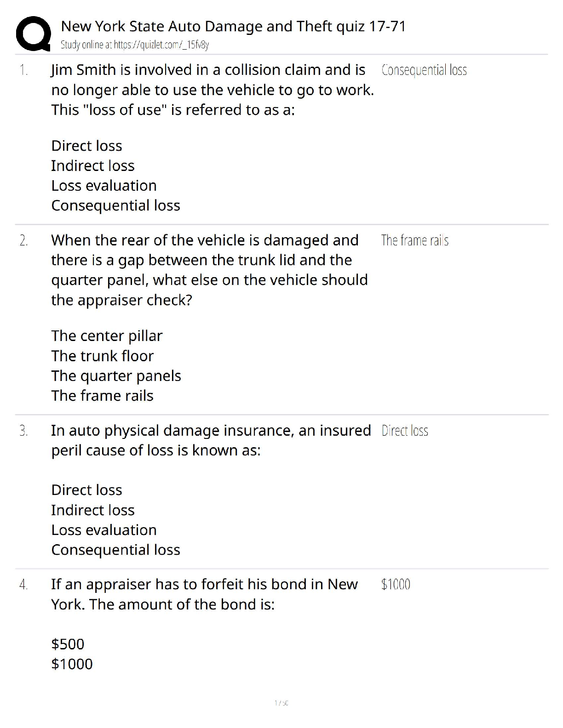Viewport: 563px width, 728px height.
Task: Click the "Direct loss" answer beside question 3
Action: [x=405, y=431]
